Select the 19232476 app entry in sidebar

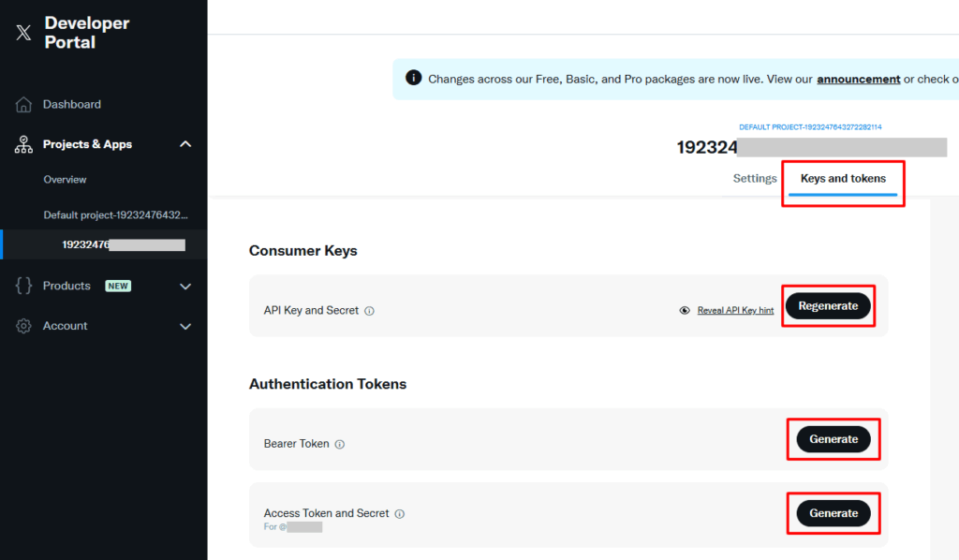point(104,244)
